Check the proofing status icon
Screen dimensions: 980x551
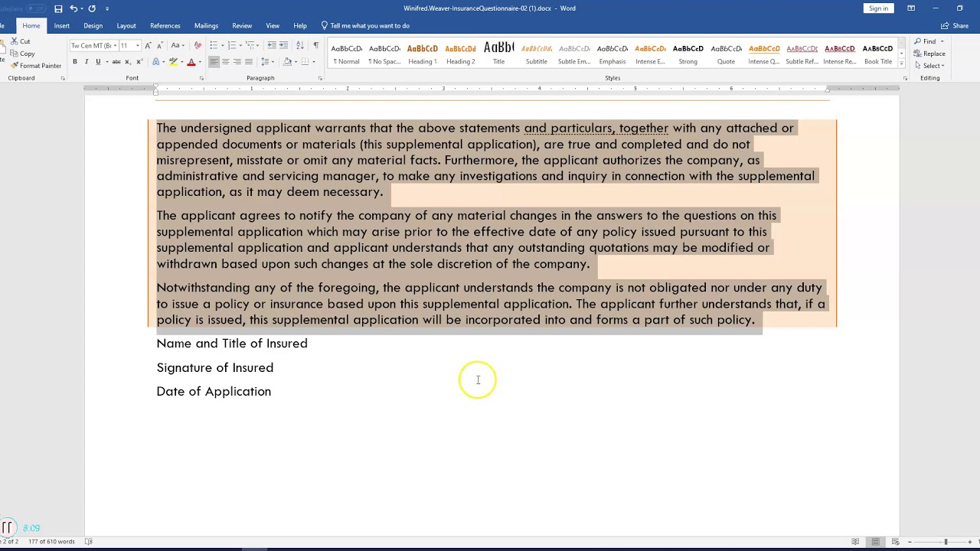point(88,542)
